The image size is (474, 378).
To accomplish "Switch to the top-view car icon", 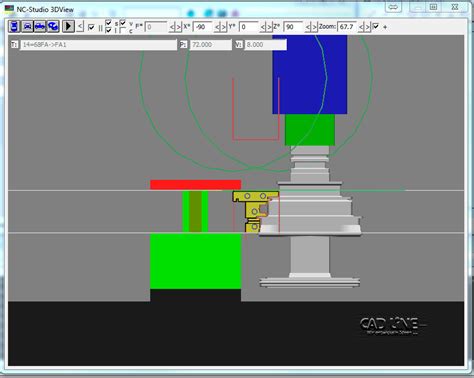I will tap(14, 26).
